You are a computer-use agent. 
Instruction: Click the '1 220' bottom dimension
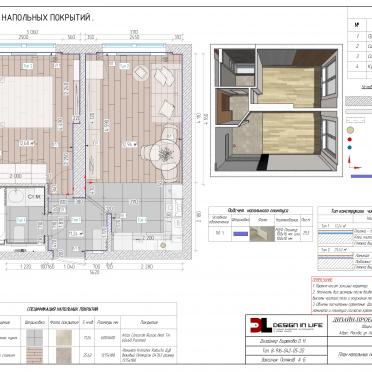click(26, 266)
